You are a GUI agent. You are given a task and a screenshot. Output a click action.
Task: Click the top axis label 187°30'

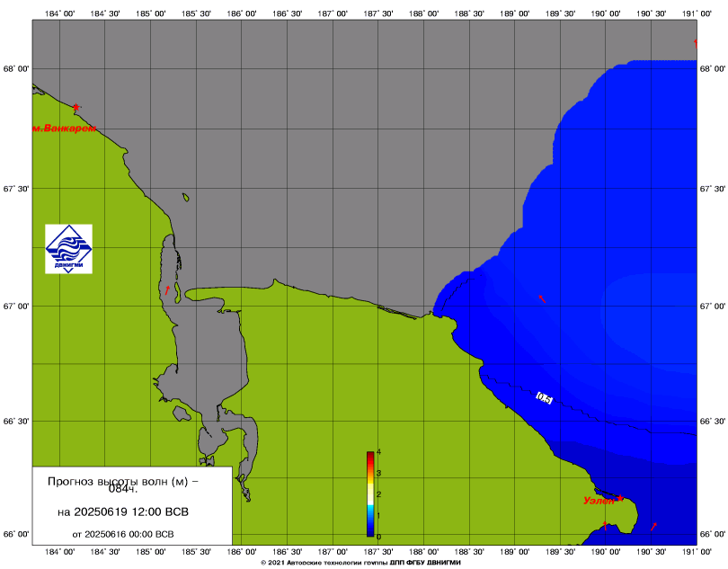tap(377, 13)
